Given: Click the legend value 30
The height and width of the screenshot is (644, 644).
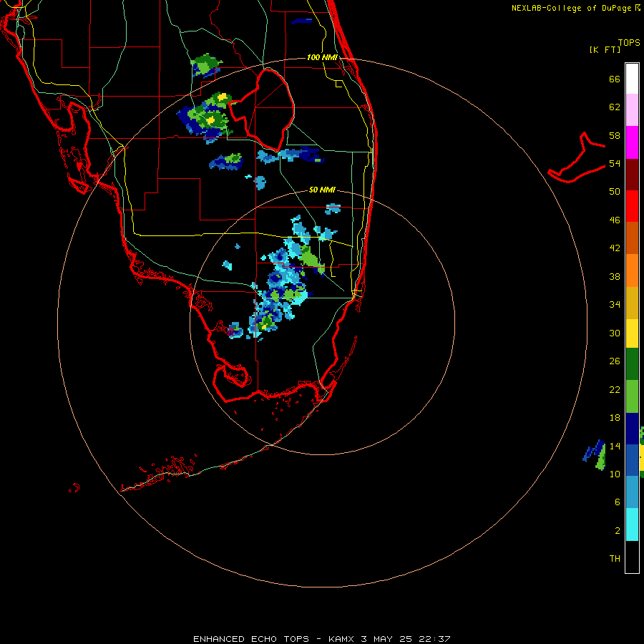Looking at the screenshot, I should click(615, 333).
